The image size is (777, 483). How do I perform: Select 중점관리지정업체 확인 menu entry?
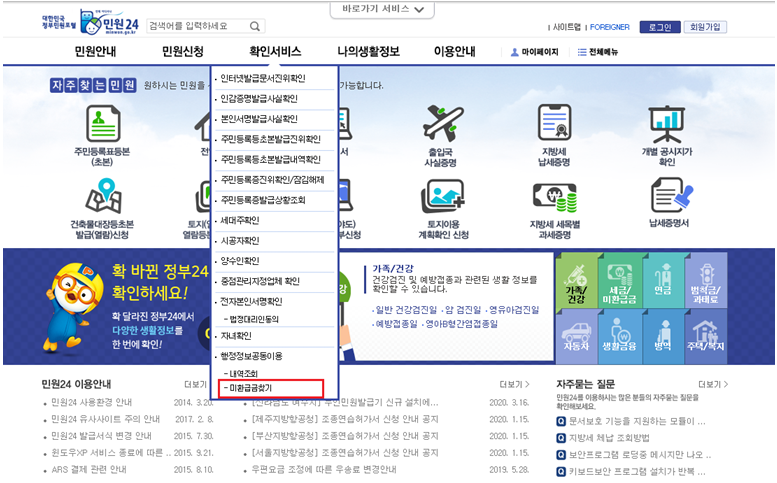260,281
